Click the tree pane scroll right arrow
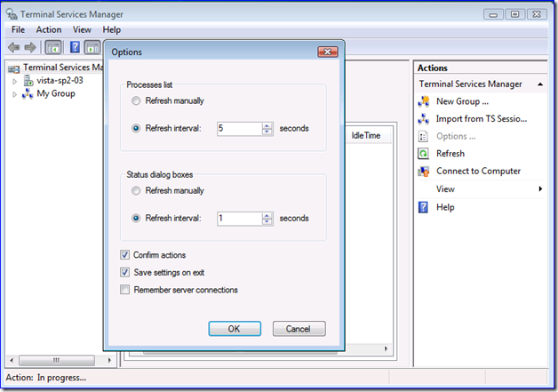 click(109, 360)
